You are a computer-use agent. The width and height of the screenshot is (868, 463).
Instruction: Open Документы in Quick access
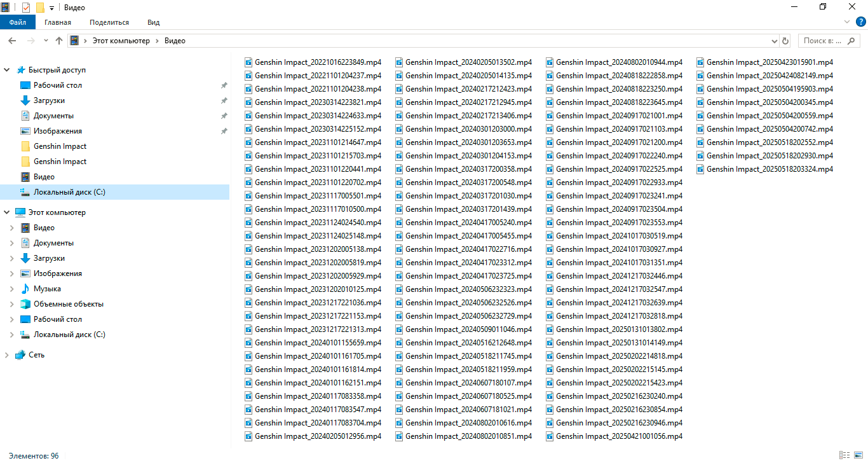[x=53, y=116]
